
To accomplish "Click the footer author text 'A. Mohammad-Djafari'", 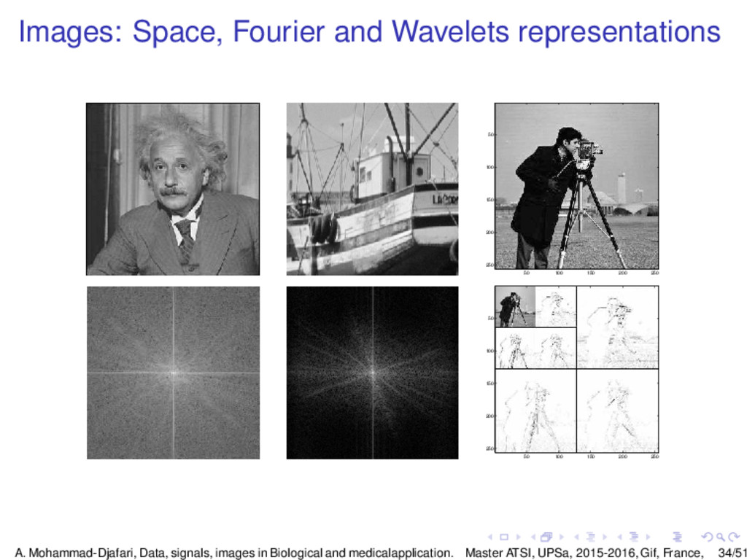I will [x=75, y=553].
